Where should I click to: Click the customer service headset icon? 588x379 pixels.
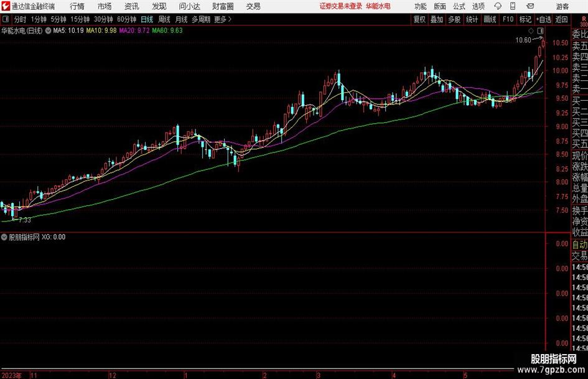pos(498,6)
